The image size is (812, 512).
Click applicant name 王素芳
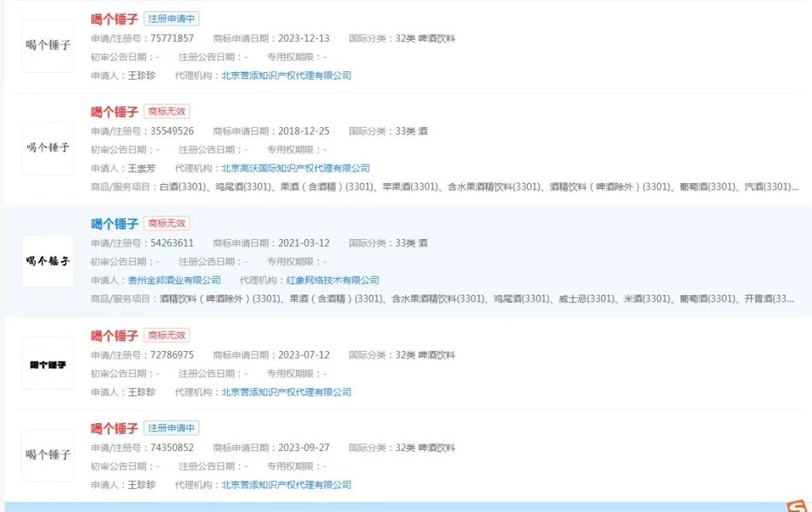coord(141,168)
